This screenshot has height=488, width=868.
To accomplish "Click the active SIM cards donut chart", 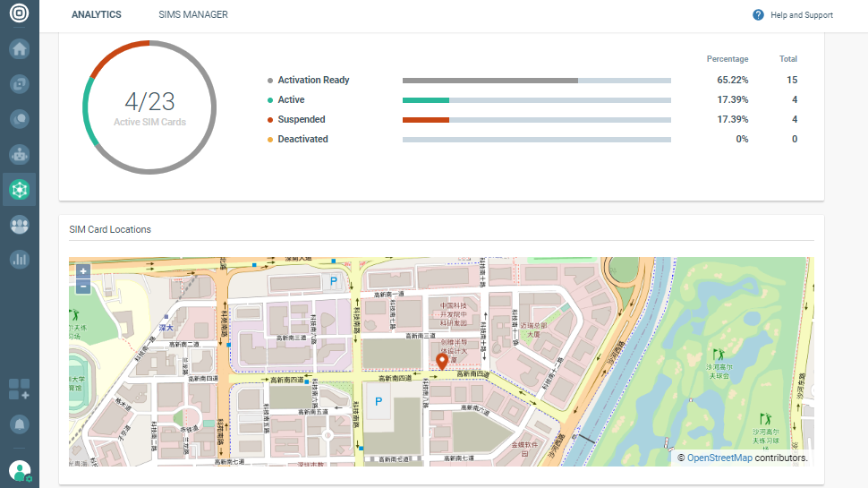I will click(149, 107).
